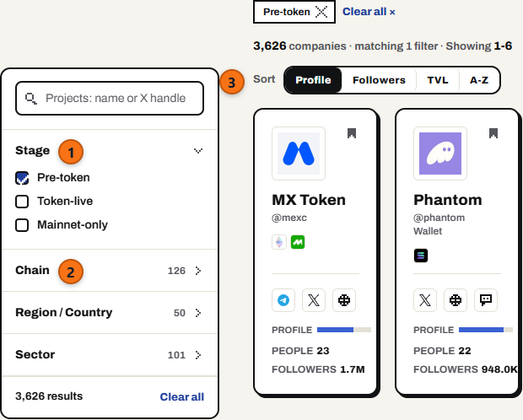This screenshot has width=523, height=420.
Task: Sort alphabetically with A-Z
Action: 479,80
